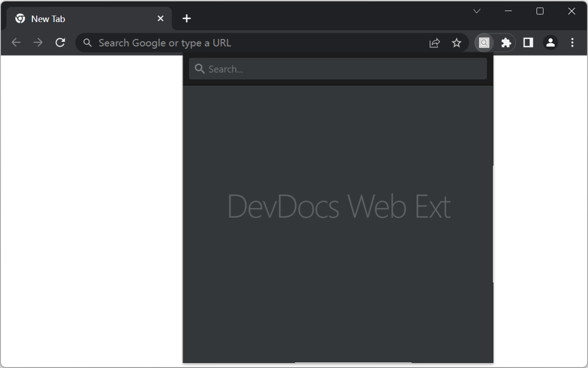Click the profile avatar icon
The height and width of the screenshot is (368, 588).
pyautogui.click(x=550, y=42)
